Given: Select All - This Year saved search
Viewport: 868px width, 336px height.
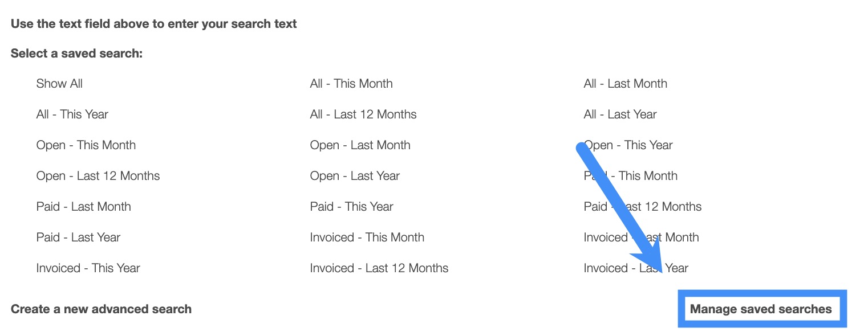Looking at the screenshot, I should click(x=72, y=114).
